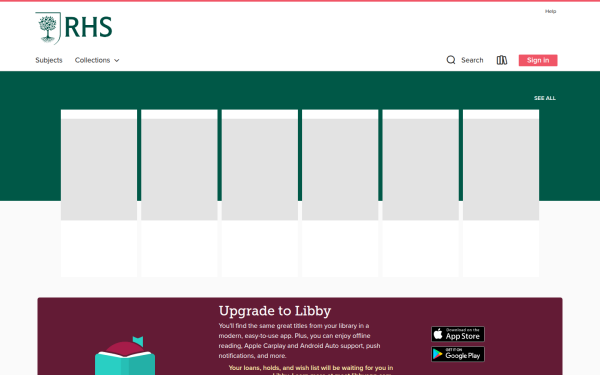Click the Get it on Google Play badge
The height and width of the screenshot is (375, 600).
point(458,354)
